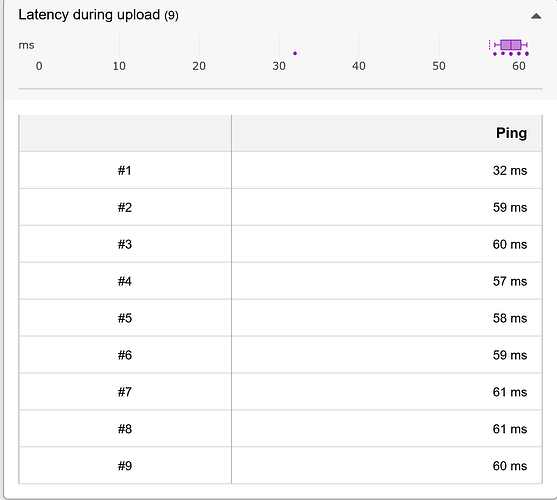557x500 pixels.
Task: Click the purple box plot near 60 ms
Action: coord(511,45)
